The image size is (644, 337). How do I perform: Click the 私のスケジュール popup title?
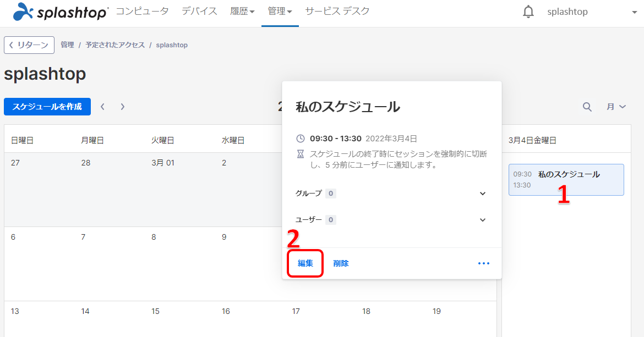pyautogui.click(x=348, y=107)
